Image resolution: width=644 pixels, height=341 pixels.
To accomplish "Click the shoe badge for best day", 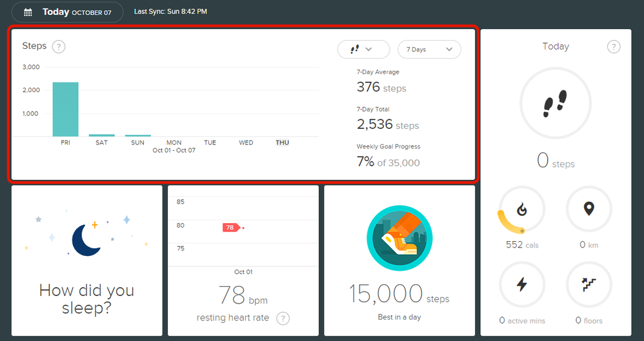I will click(399, 239).
